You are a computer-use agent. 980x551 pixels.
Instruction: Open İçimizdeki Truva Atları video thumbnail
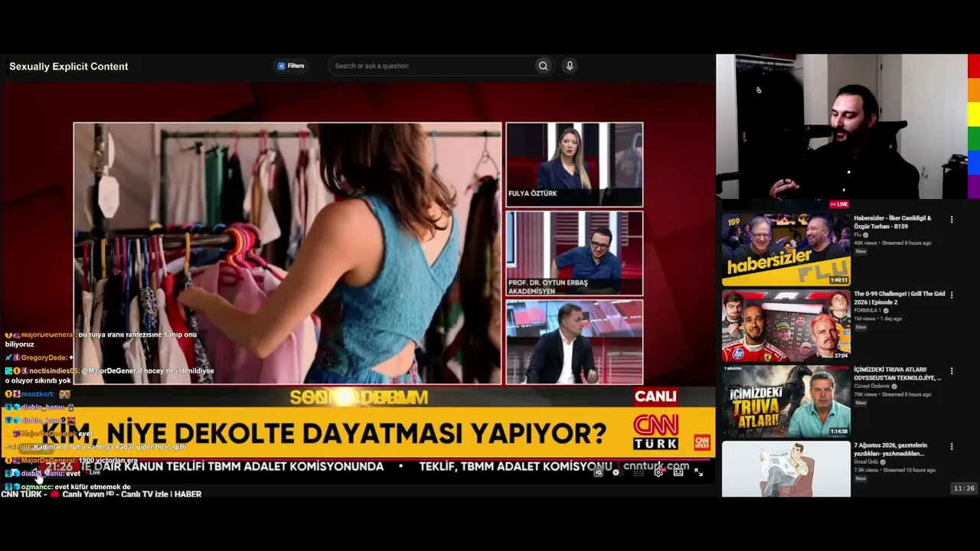pyautogui.click(x=786, y=401)
